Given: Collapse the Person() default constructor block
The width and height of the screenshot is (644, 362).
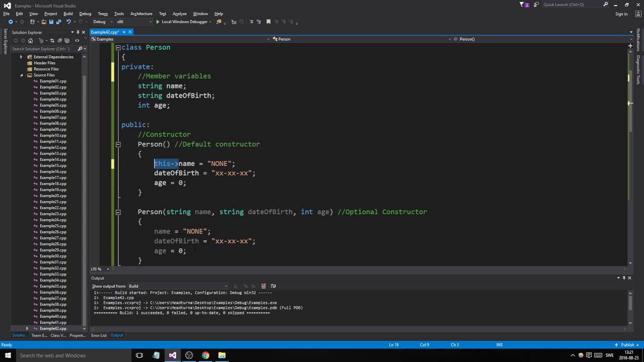Looking at the screenshot, I should (118, 144).
